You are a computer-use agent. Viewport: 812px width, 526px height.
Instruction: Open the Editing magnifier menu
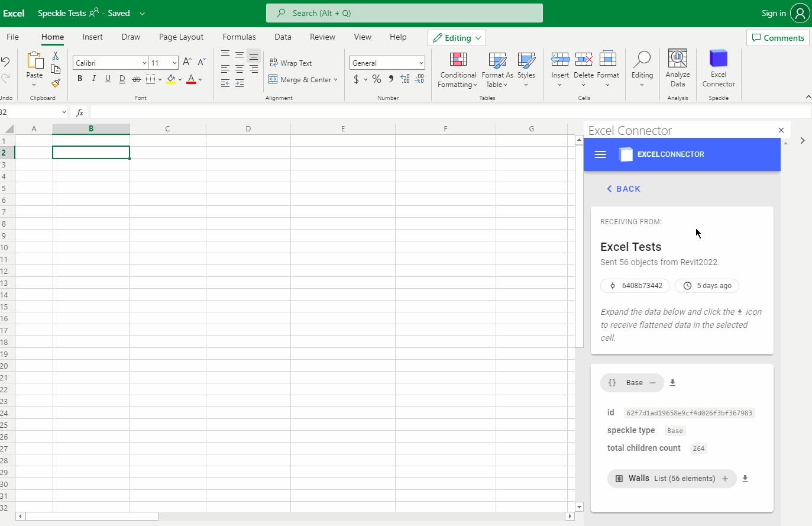[x=642, y=69]
